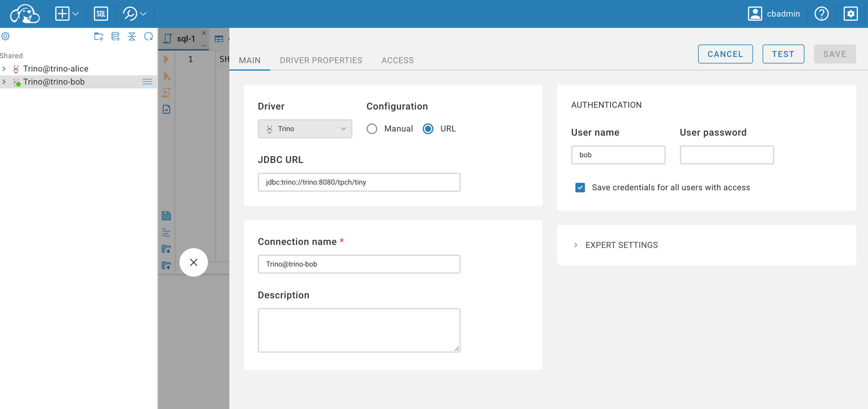
Task: Click the create folder icon in navigator
Action: pyautogui.click(x=99, y=37)
